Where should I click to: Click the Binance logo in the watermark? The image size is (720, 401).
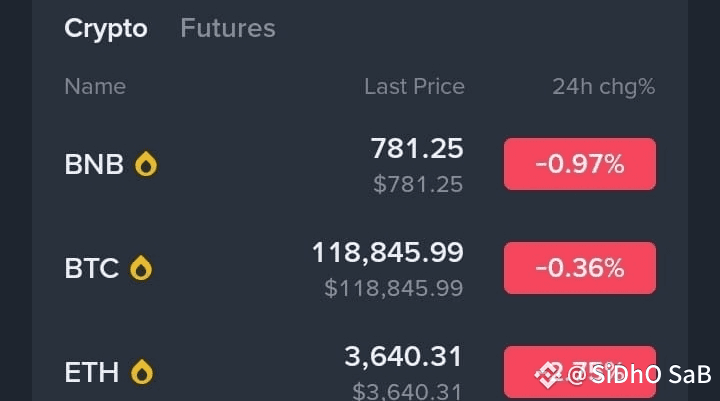[x=548, y=375]
